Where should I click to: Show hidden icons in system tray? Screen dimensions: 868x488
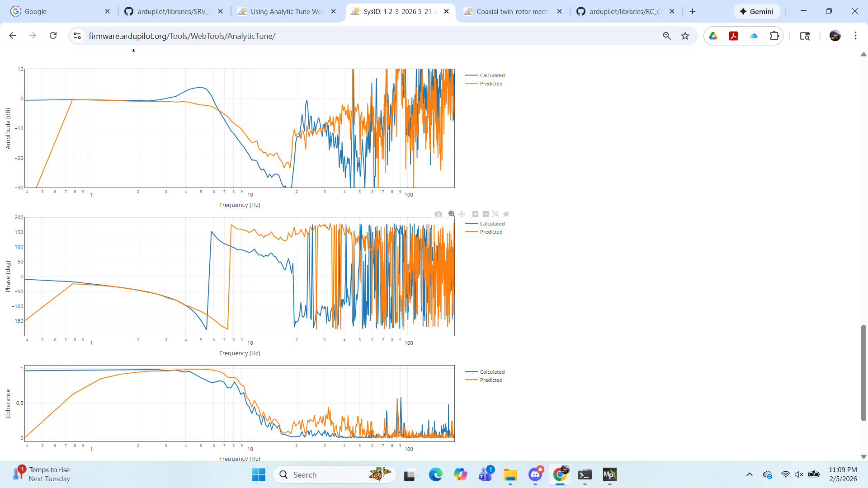pos(749,474)
